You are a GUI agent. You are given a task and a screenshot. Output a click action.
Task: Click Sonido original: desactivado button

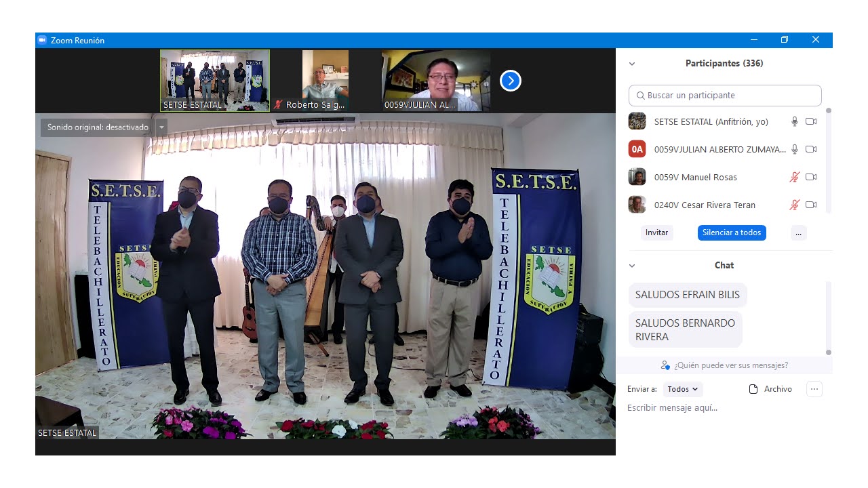[x=98, y=127]
